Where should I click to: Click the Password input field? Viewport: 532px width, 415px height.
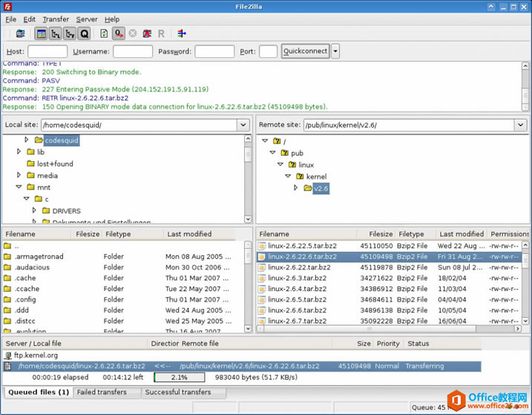tap(214, 52)
